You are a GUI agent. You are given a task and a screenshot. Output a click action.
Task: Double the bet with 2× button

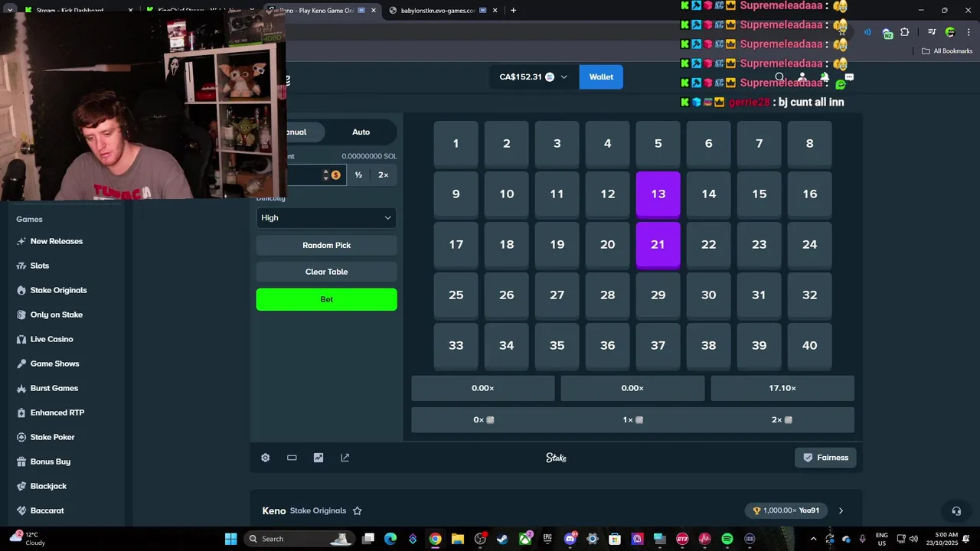(384, 175)
